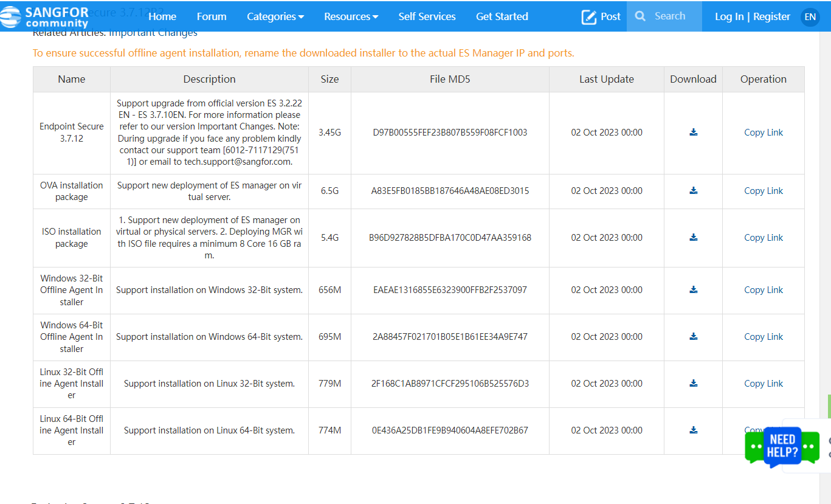Download Windows 32-Bit Offline Agent Installer

(x=693, y=290)
